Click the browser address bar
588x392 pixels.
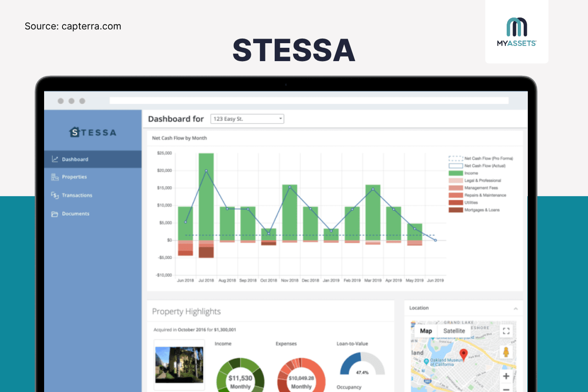[x=309, y=100]
